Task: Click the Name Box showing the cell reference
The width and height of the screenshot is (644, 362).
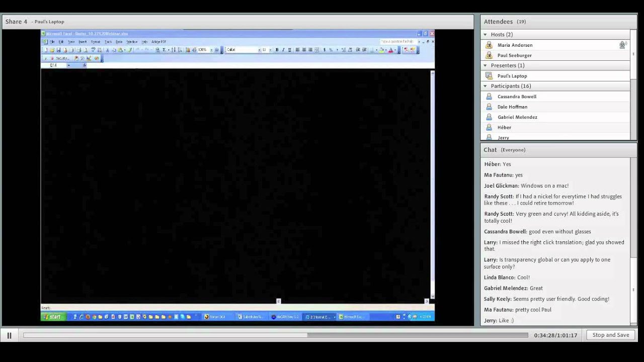Action: [54, 65]
